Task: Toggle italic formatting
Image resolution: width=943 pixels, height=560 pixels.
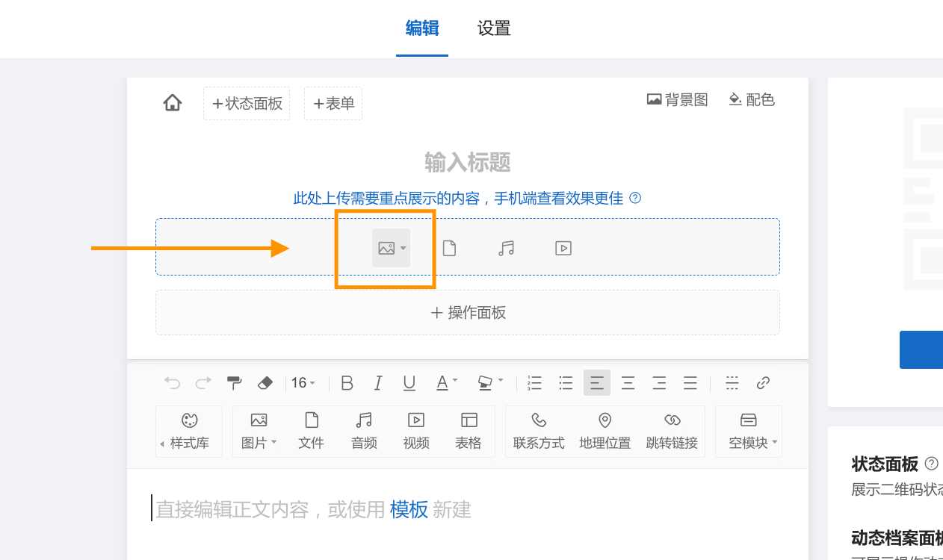Action: click(378, 383)
